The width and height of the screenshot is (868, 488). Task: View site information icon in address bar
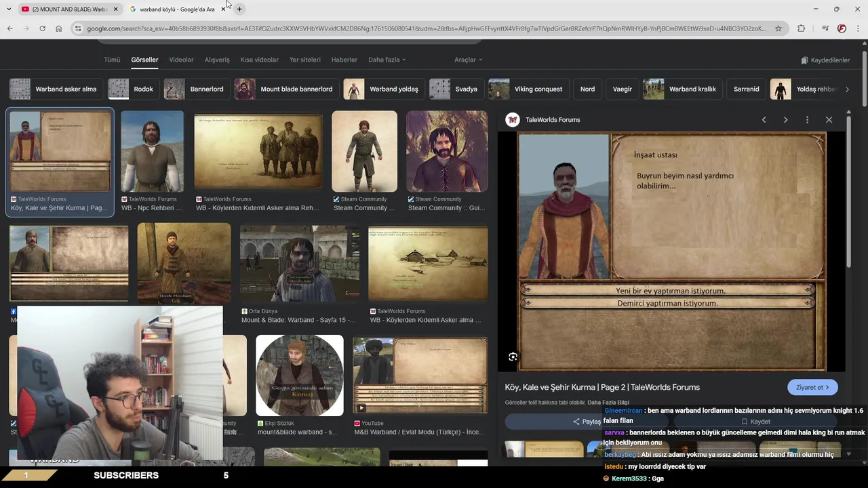(77, 28)
